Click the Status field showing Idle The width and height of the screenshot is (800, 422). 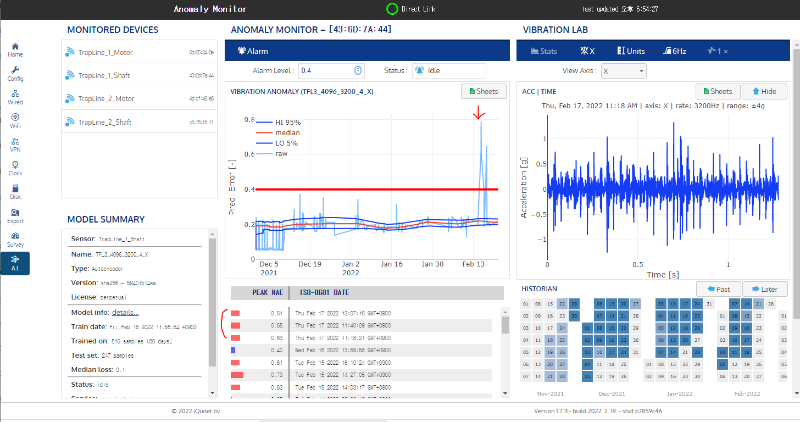(449, 70)
